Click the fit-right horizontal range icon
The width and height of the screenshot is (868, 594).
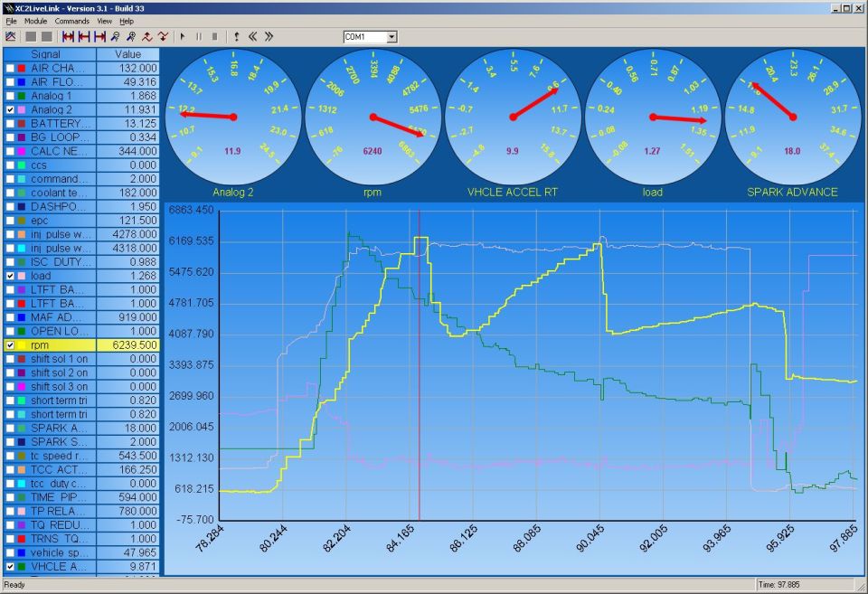point(99,36)
